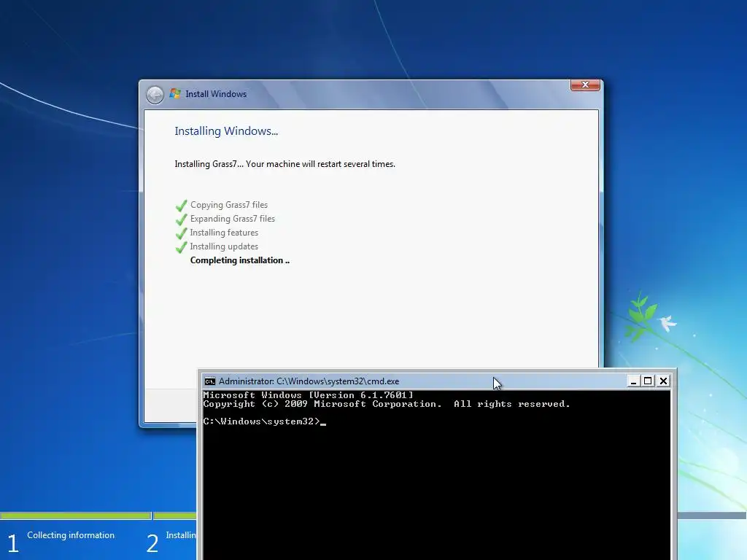Close the Administrator cmd.exe window

click(663, 381)
